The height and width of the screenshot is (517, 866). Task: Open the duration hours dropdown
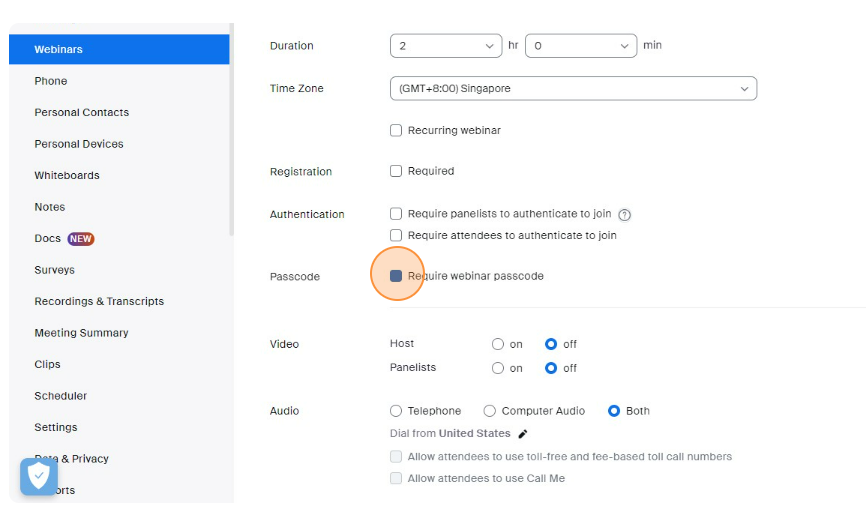(x=446, y=46)
